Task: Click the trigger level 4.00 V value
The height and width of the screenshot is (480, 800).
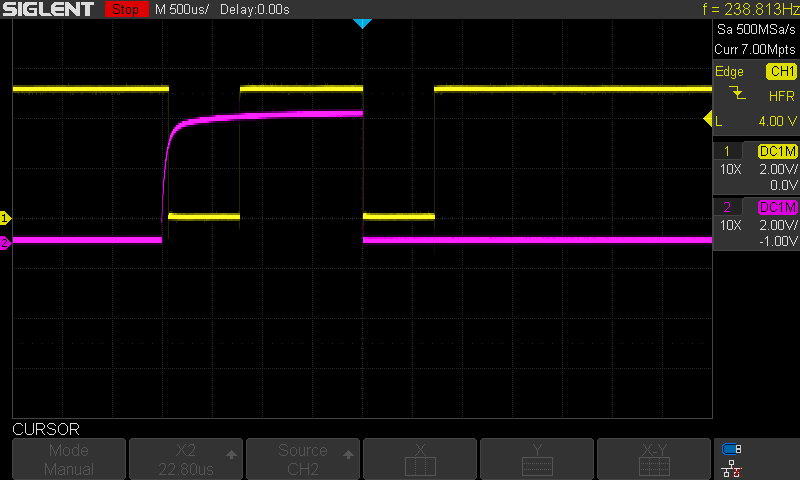Action: pos(777,121)
